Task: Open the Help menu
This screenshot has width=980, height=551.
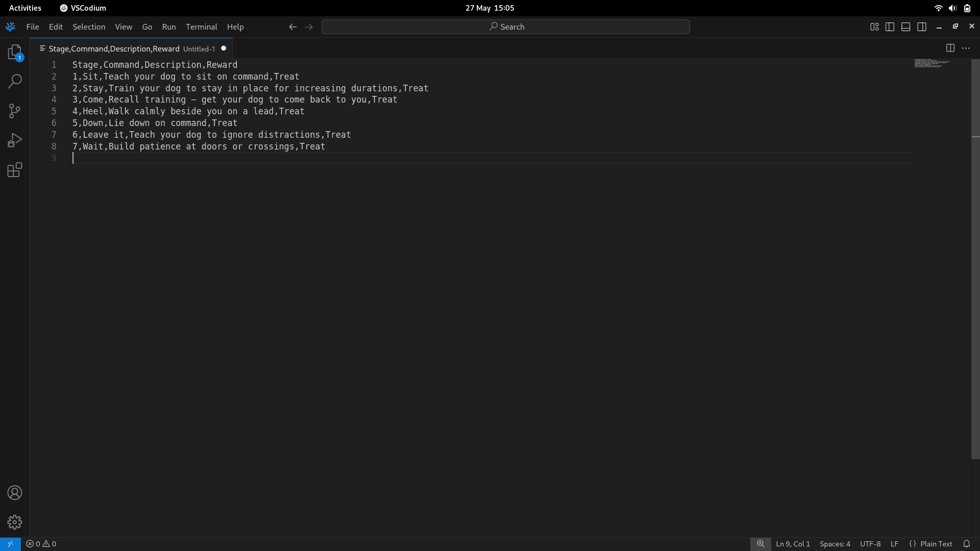Action: pos(235,27)
